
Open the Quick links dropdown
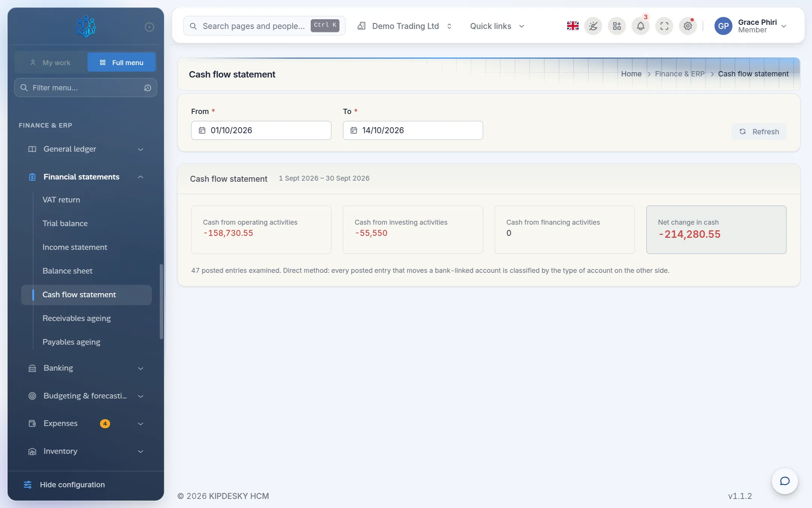coord(497,26)
